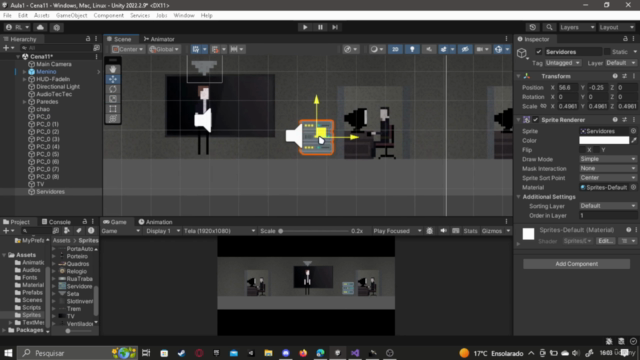640x360 pixels.
Task: Open the Window menu
Action: pos(184,16)
